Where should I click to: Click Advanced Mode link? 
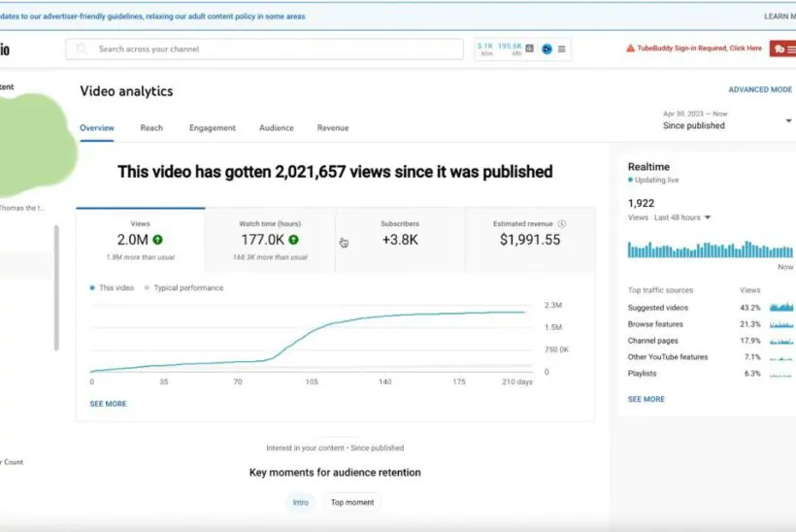tap(760, 90)
